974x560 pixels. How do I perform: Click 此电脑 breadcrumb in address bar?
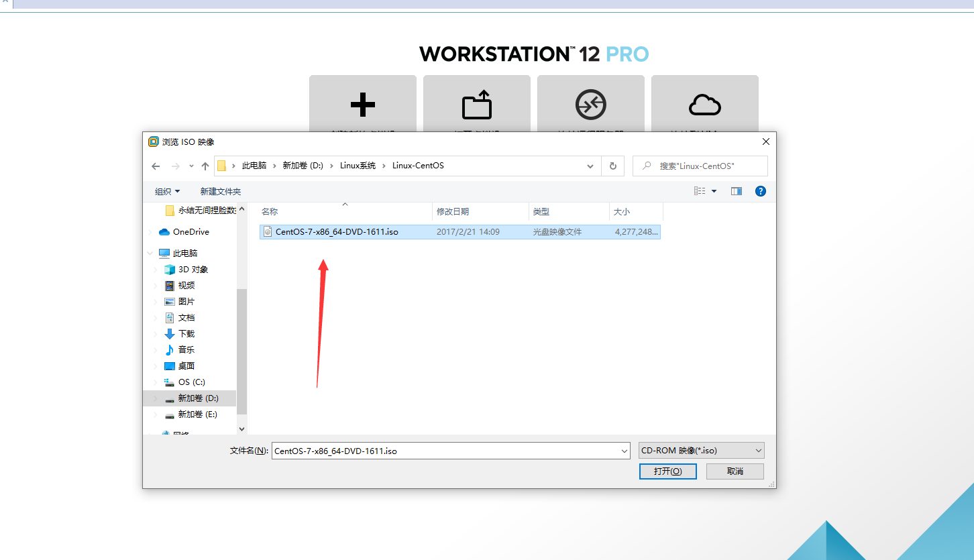point(254,166)
